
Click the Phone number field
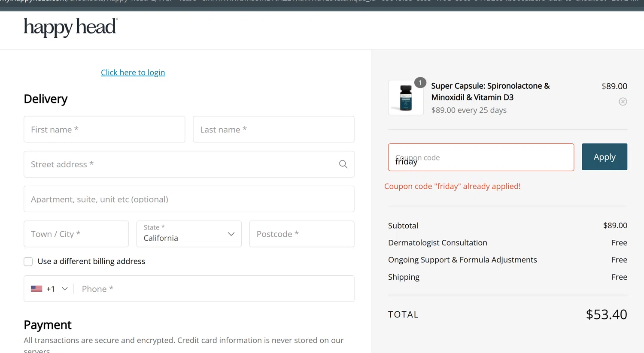215,289
